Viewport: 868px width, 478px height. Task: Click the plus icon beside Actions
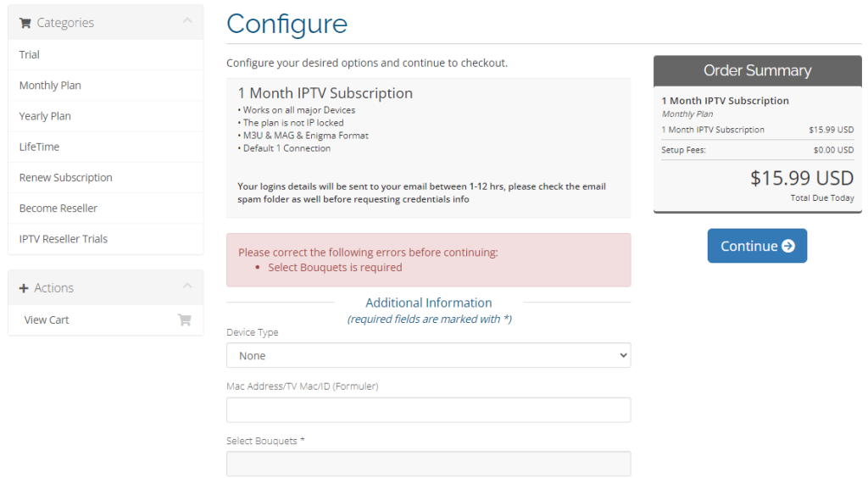tap(24, 288)
